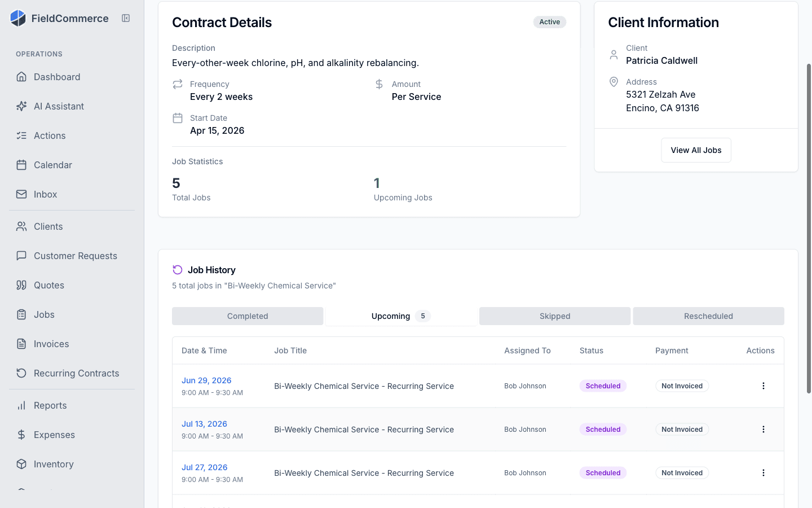Viewport: 812px width, 508px height.
Task: Open the Jun 29, 2026 job link
Action: pyautogui.click(x=206, y=380)
